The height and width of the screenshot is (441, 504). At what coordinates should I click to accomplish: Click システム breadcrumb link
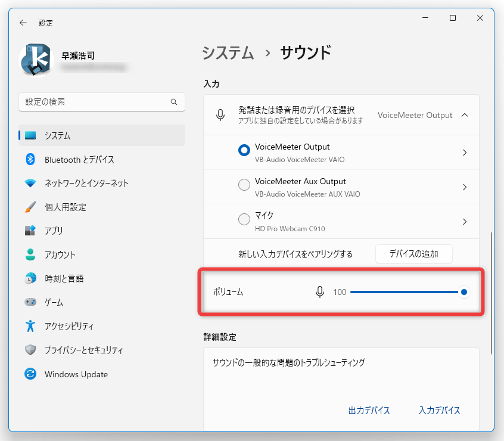228,52
